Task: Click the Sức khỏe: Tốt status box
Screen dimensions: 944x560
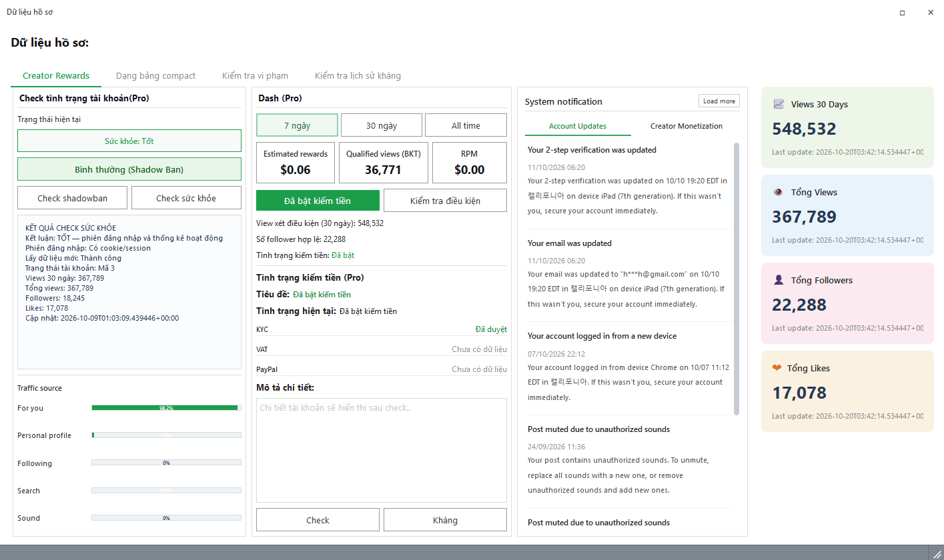Action: tap(129, 141)
